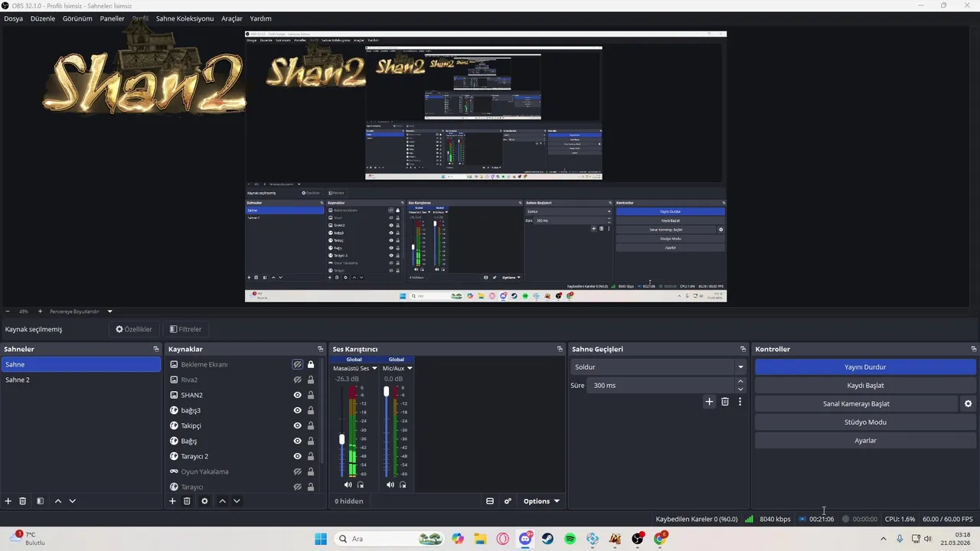Screen dimensions: 980x551
Task: Remove scene transition with trash icon
Action: [725, 402]
